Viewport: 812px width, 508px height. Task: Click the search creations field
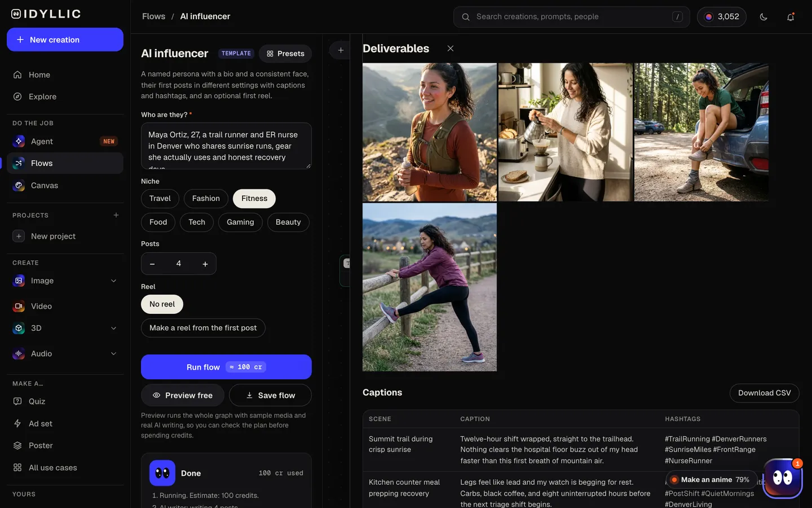tap(571, 17)
